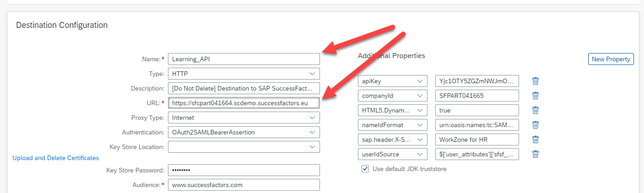This screenshot has height=193, width=644.
Task: Click the apiKey value field
Action: 477,81
